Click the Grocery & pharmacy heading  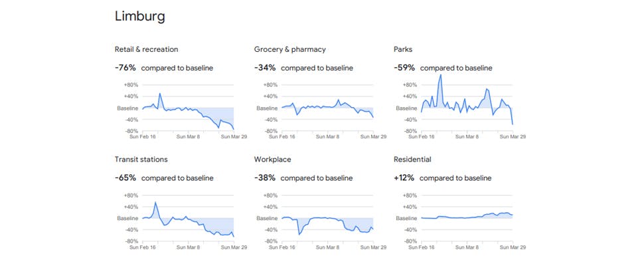pyautogui.click(x=289, y=49)
